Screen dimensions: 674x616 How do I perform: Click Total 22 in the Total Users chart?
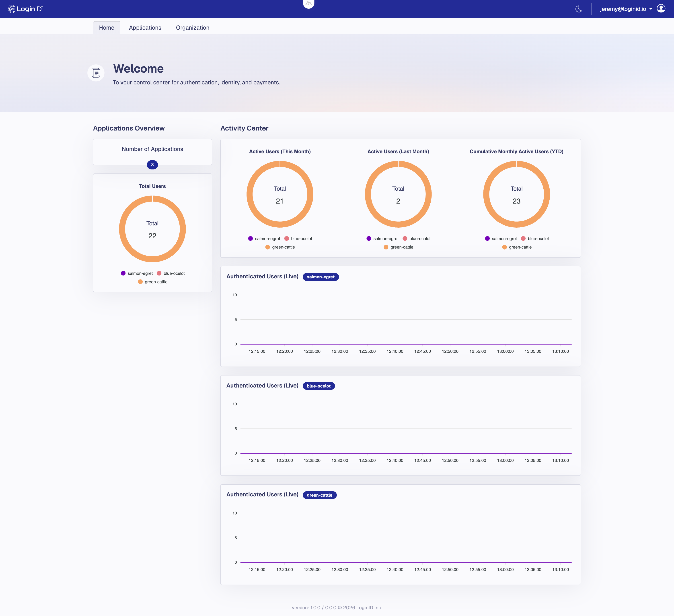[152, 230]
